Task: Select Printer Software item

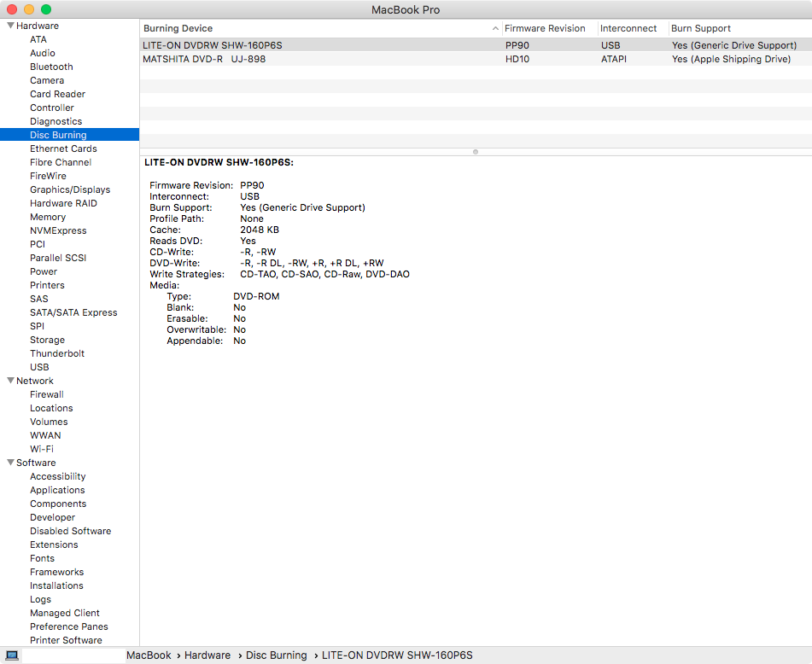Action: (66, 640)
